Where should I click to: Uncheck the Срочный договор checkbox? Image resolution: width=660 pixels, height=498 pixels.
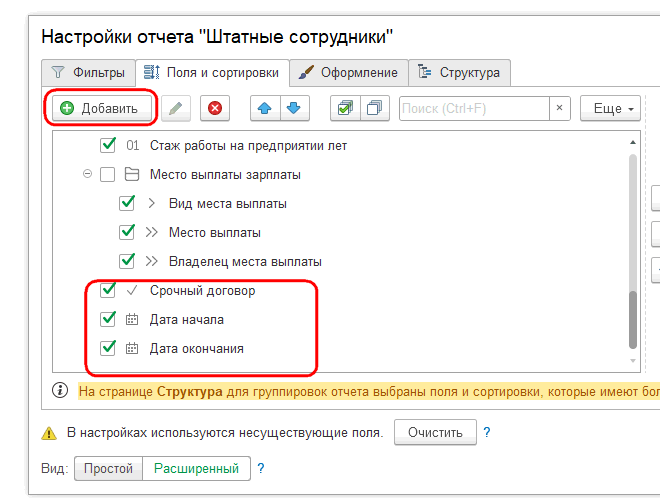(x=108, y=290)
